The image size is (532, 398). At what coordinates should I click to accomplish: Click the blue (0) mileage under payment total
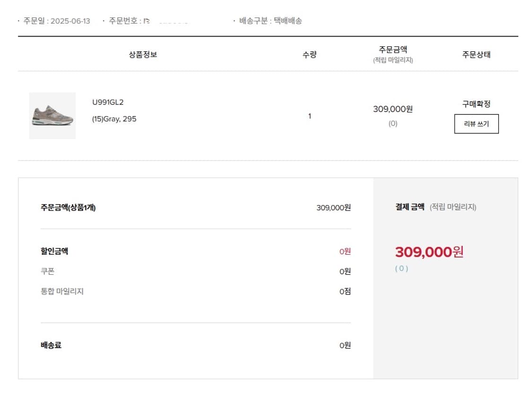[x=401, y=268]
